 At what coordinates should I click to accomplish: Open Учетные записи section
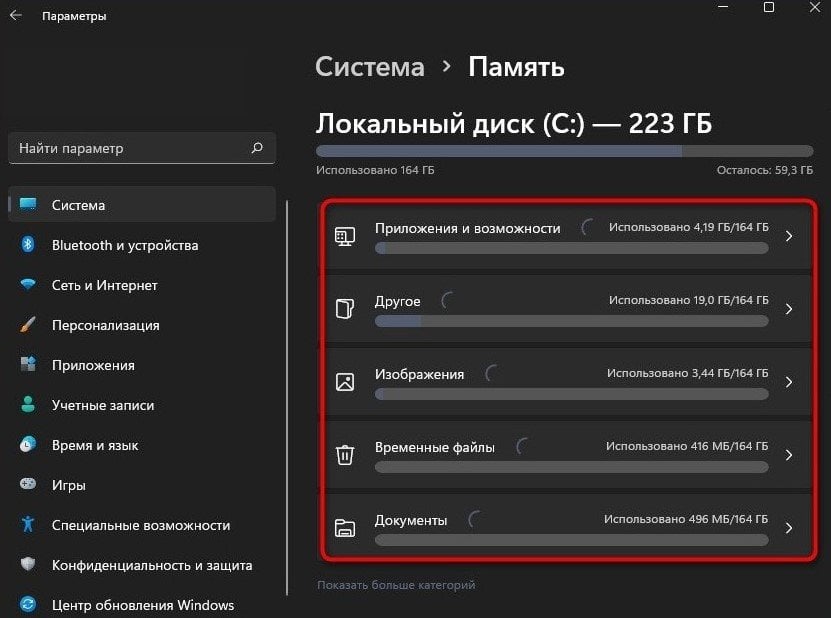(x=142, y=405)
